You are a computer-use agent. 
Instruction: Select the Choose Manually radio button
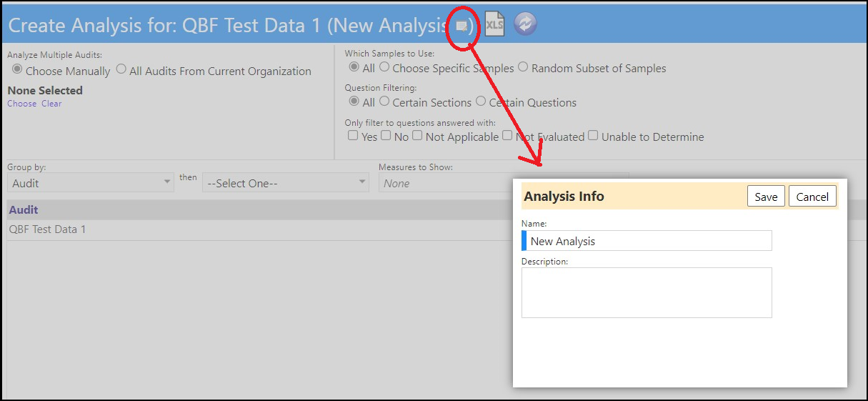point(17,69)
